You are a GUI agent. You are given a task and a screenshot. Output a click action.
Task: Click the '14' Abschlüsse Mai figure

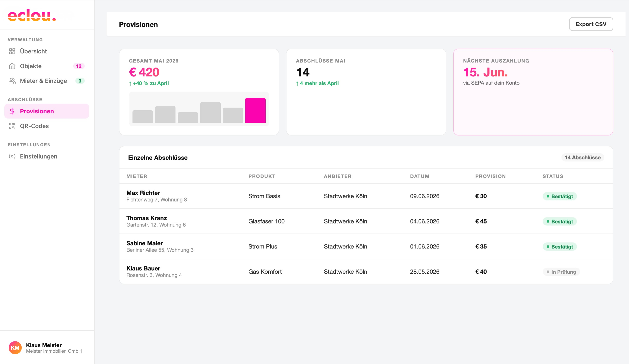(x=303, y=72)
